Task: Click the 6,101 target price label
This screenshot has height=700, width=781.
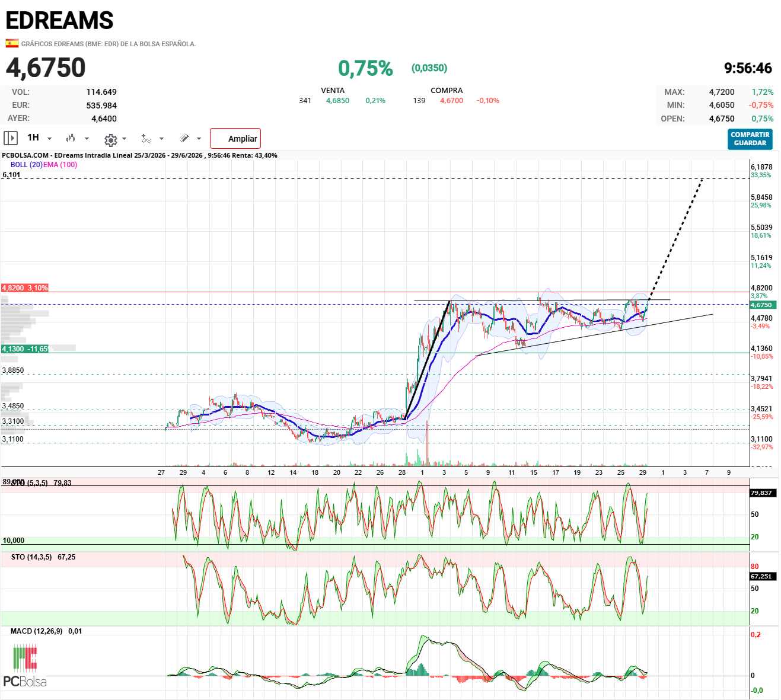Action: [11, 175]
